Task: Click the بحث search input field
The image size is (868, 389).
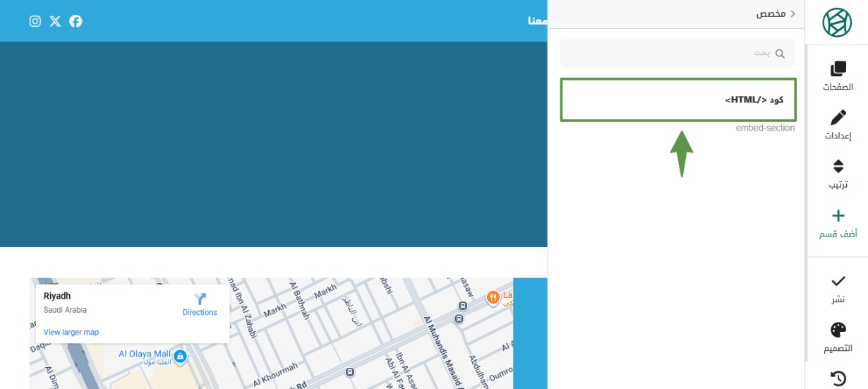Action: pyautogui.click(x=670, y=54)
